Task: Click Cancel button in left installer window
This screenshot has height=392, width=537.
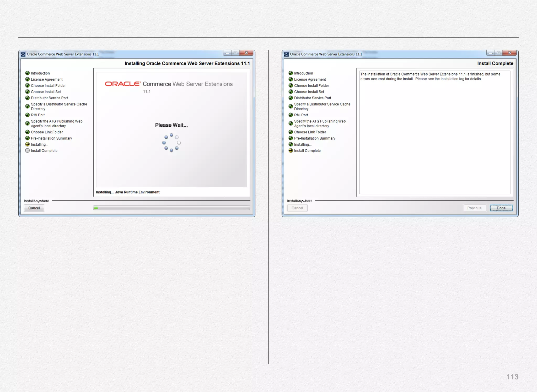Action: pyautogui.click(x=34, y=208)
